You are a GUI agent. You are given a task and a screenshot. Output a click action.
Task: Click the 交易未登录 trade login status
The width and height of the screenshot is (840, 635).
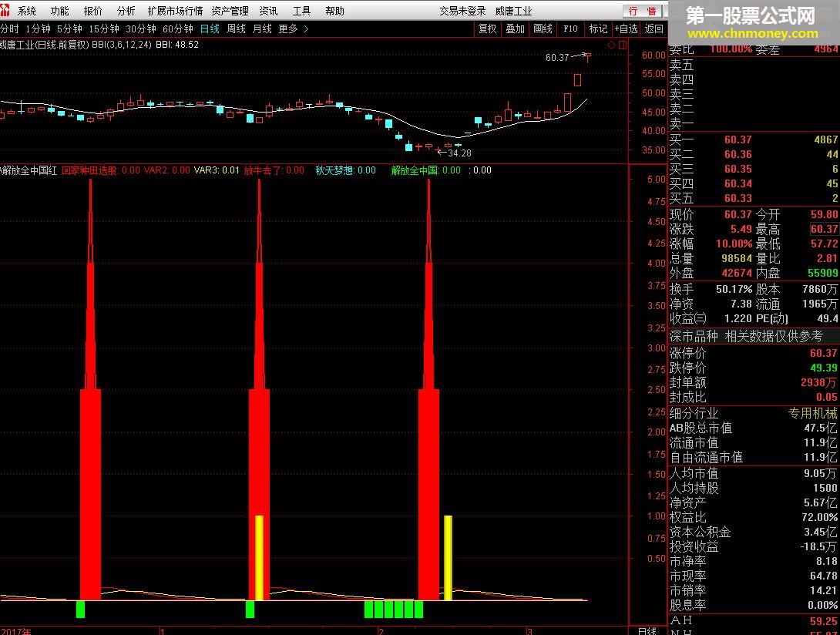click(462, 11)
